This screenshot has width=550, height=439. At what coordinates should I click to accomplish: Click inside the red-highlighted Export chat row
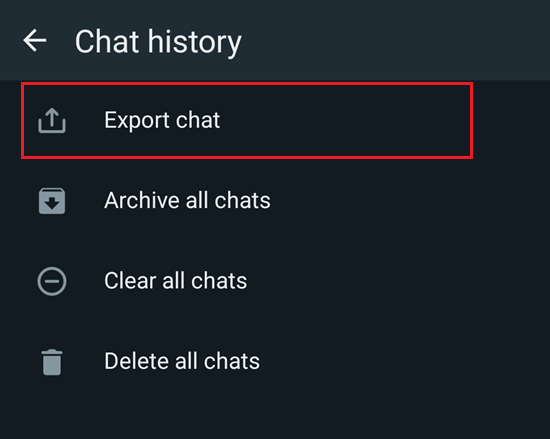(247, 121)
